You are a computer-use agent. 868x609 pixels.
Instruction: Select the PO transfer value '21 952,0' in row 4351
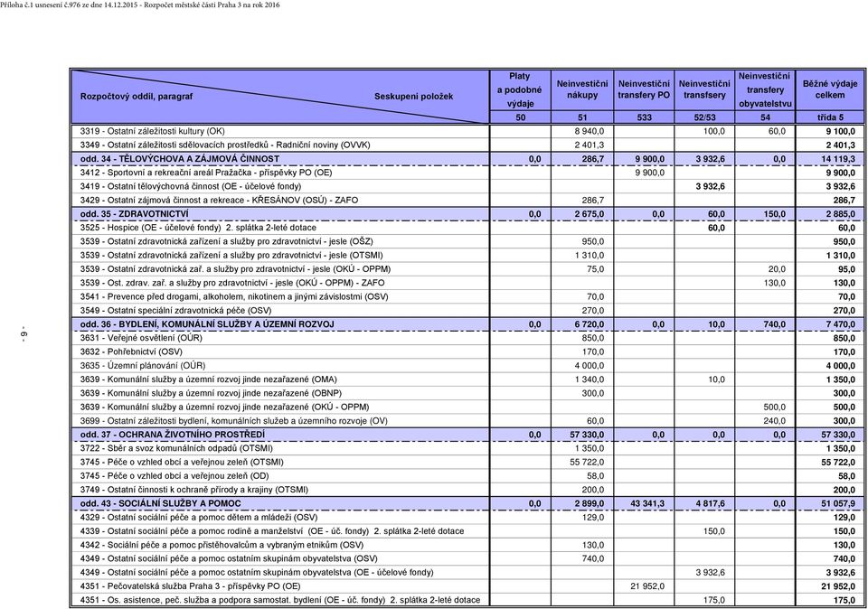(x=647, y=586)
